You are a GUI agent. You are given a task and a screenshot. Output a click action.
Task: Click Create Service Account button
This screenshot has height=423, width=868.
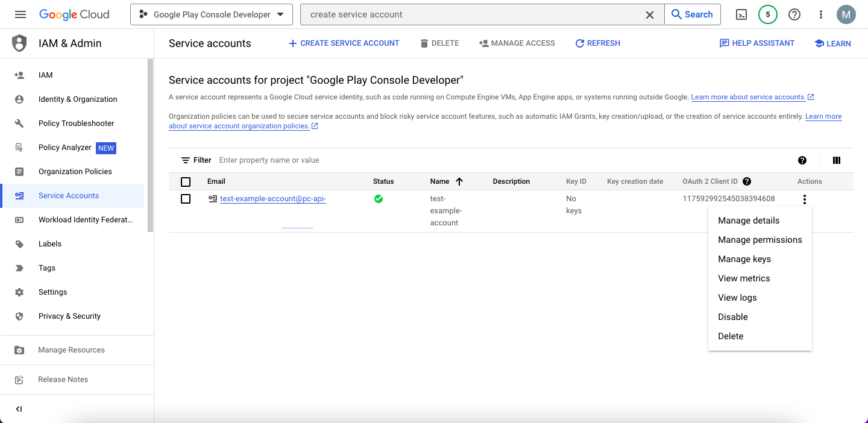click(x=344, y=43)
